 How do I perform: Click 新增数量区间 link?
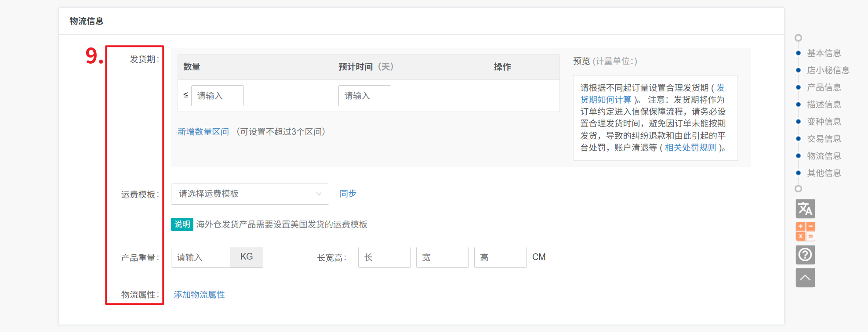203,132
